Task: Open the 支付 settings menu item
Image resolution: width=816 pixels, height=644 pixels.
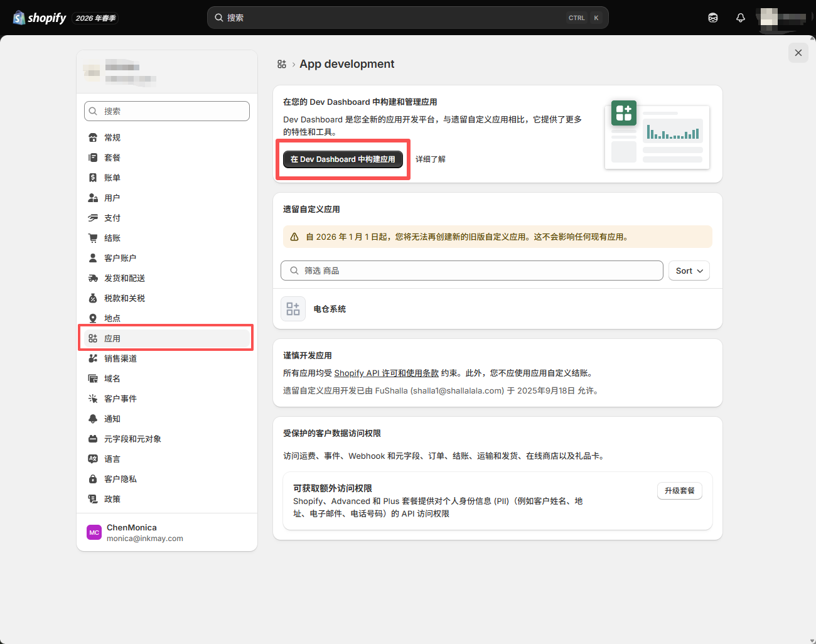Action: click(167, 218)
